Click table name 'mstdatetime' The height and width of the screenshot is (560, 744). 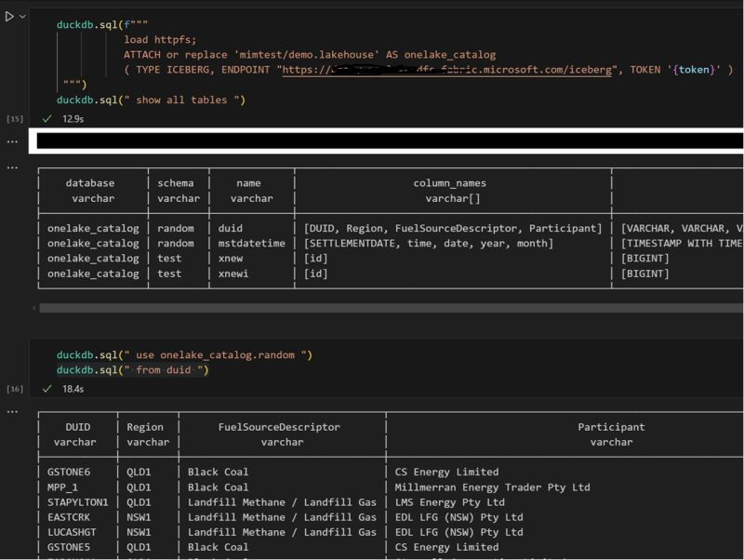tap(251, 244)
